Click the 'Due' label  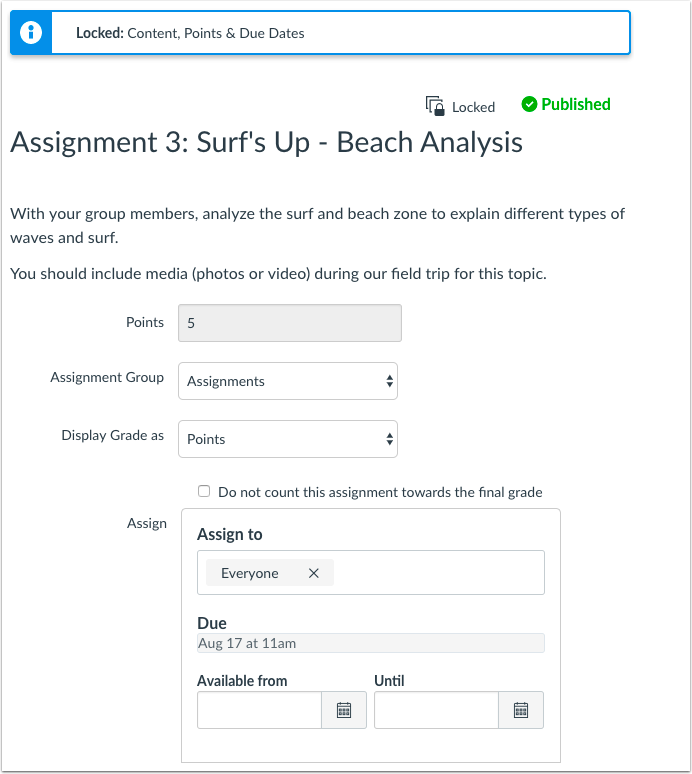[212, 623]
